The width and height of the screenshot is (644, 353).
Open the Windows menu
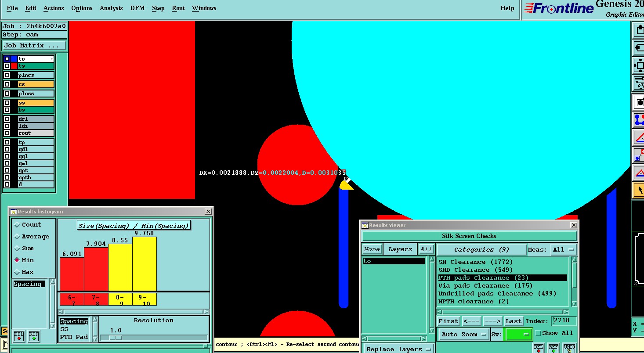pyautogui.click(x=204, y=8)
